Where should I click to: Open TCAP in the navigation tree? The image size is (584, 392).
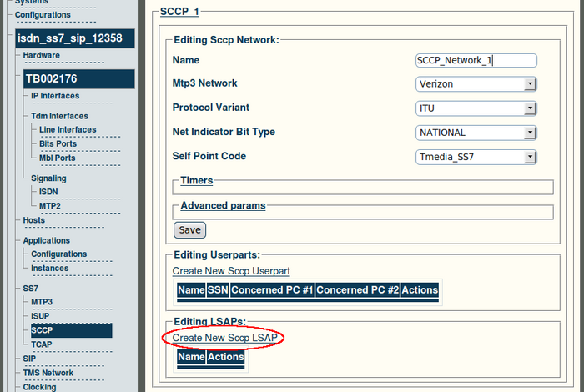point(42,344)
